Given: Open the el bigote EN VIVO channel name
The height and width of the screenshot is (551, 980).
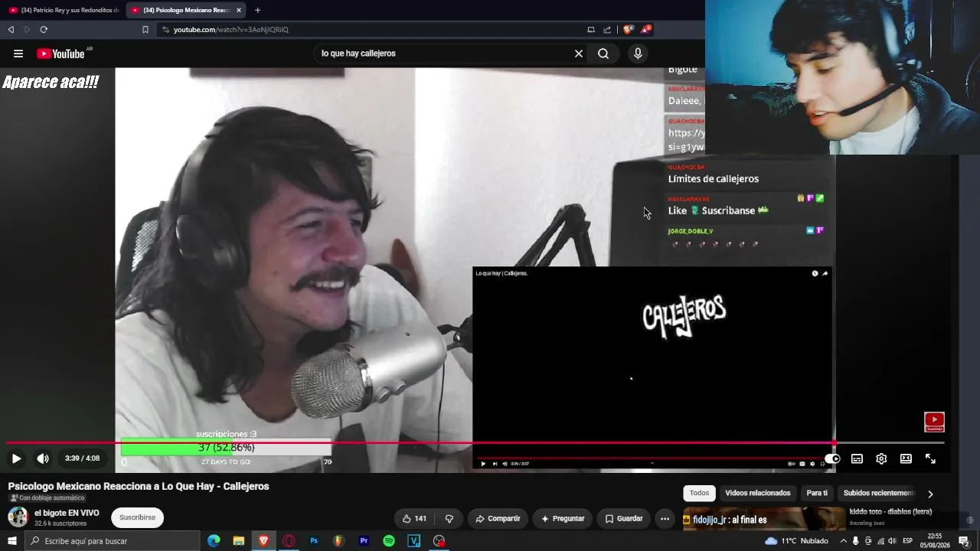Looking at the screenshot, I should tap(67, 513).
